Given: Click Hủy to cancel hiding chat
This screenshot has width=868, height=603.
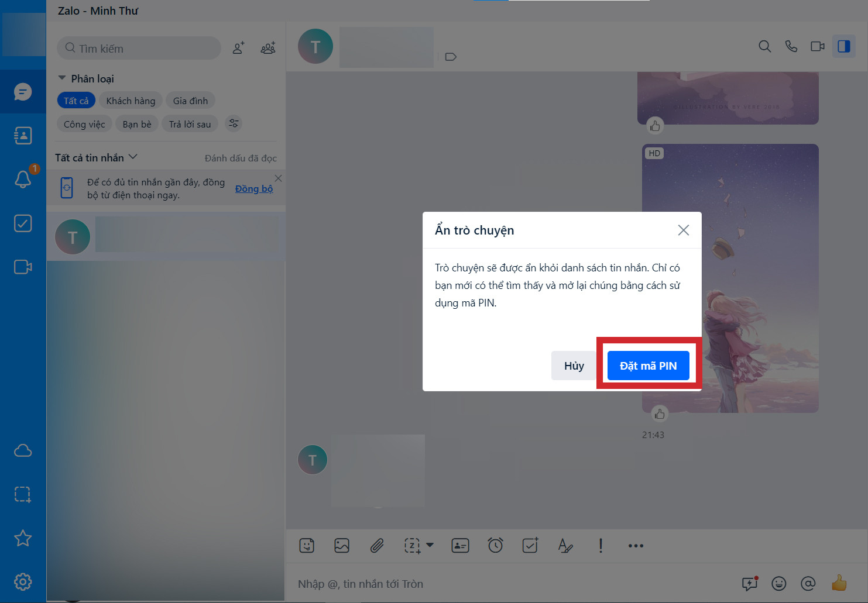Looking at the screenshot, I should point(574,366).
